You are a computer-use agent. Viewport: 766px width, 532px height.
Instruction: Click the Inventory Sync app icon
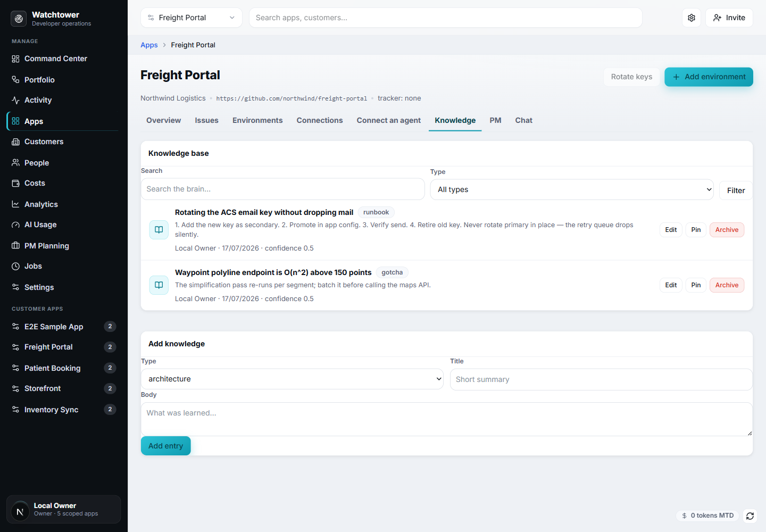pyautogui.click(x=15, y=410)
